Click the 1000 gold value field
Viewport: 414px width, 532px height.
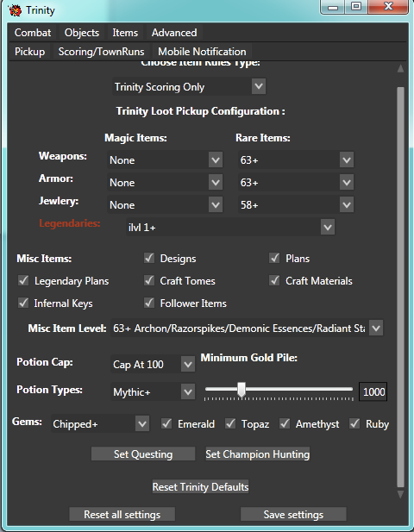point(373,391)
